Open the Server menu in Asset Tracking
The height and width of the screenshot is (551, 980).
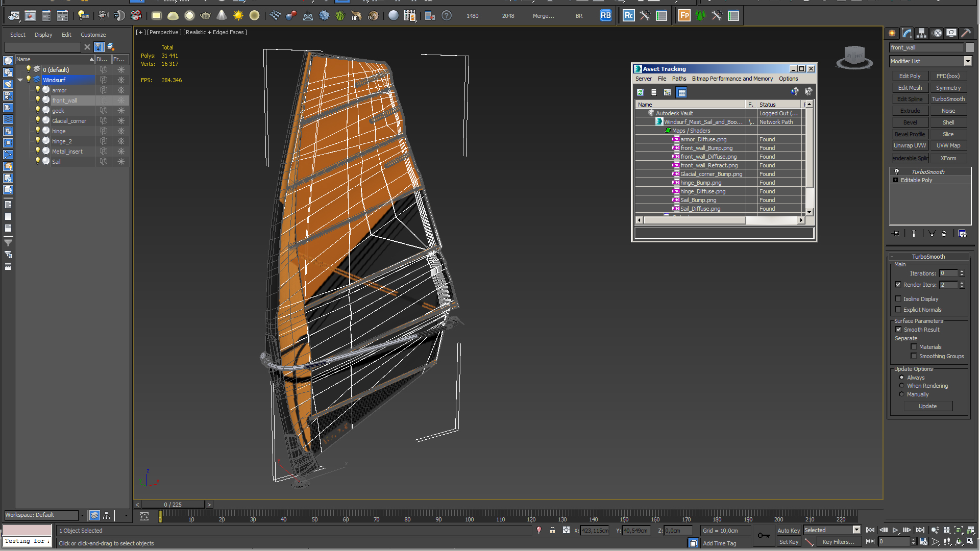point(643,79)
